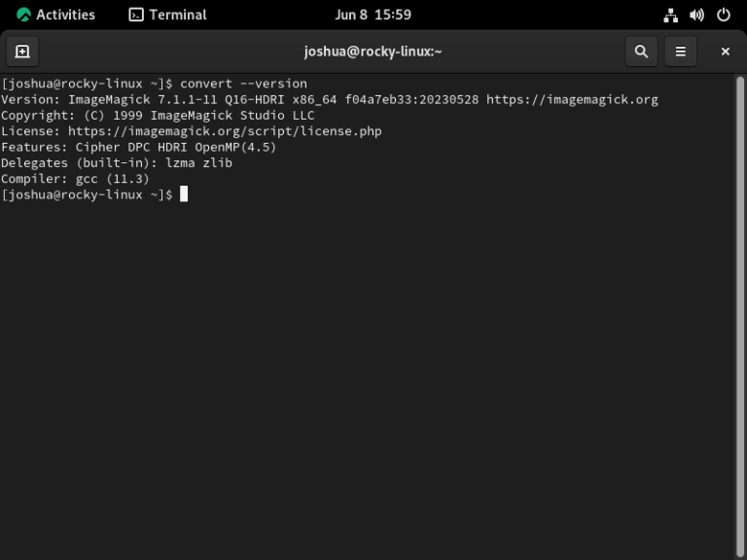This screenshot has width=747, height=560.
Task: Open the Activities overview
Action: tap(55, 15)
